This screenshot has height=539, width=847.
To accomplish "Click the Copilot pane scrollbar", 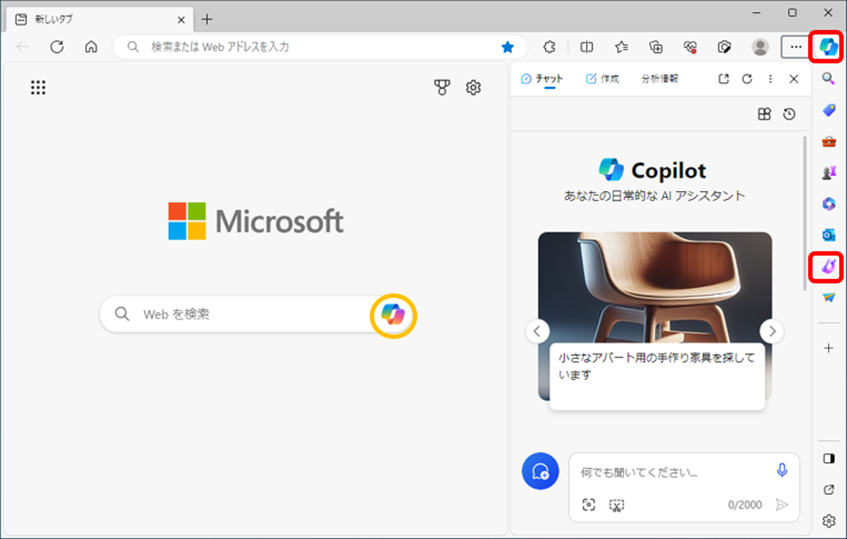I will [x=805, y=213].
